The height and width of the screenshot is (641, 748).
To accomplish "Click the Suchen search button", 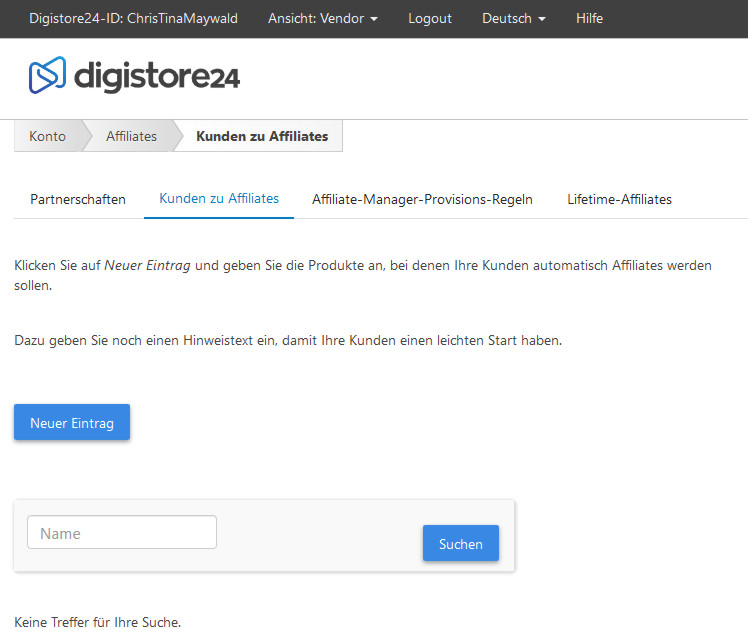I will coord(460,544).
